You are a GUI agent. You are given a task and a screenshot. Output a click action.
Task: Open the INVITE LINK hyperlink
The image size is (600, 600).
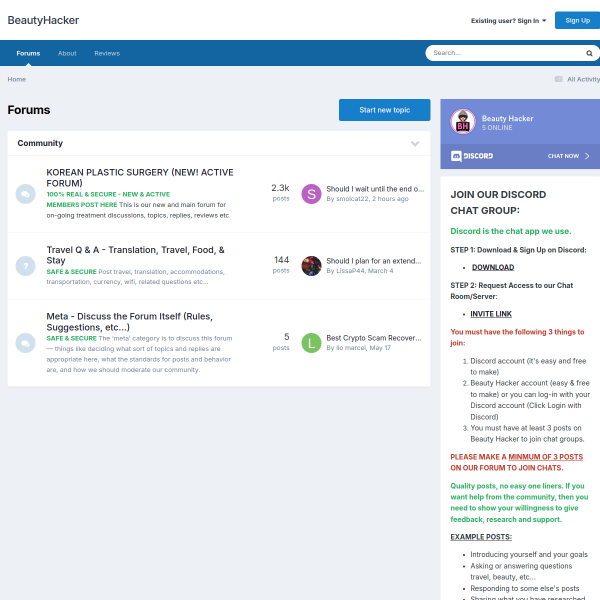click(491, 314)
